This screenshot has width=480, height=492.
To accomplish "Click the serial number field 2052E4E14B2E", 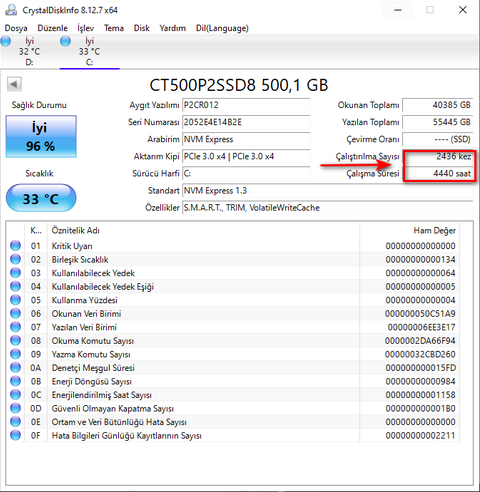I will 246,122.
